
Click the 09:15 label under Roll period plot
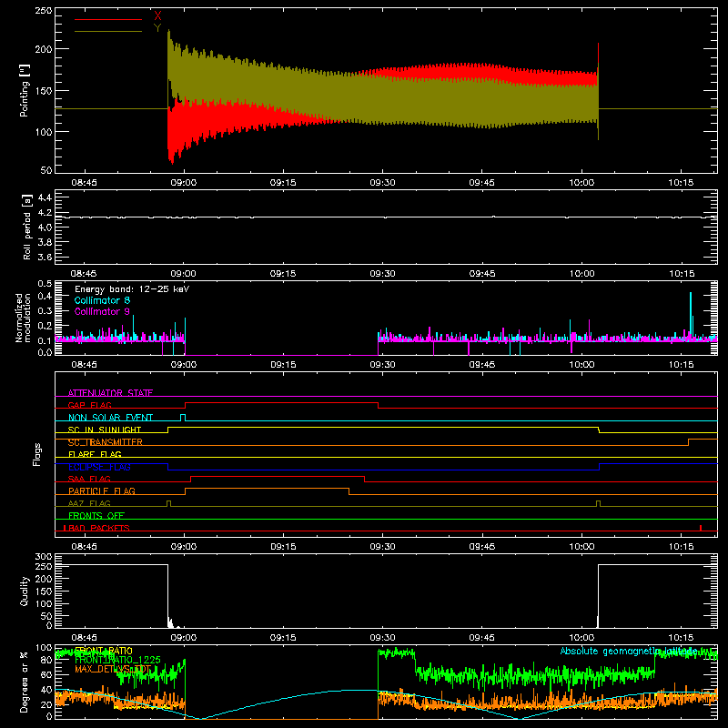coord(283,274)
